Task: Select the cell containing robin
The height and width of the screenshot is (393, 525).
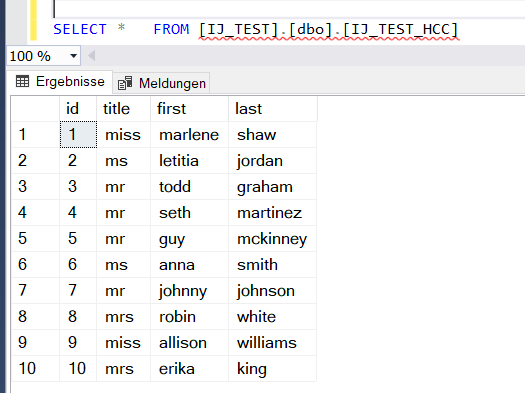Action: click(190, 317)
